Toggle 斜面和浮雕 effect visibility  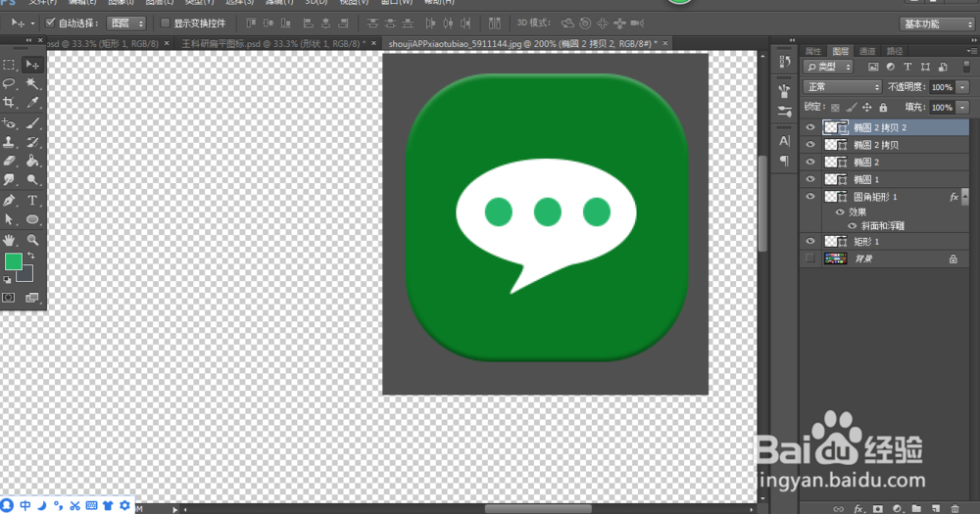(x=852, y=226)
